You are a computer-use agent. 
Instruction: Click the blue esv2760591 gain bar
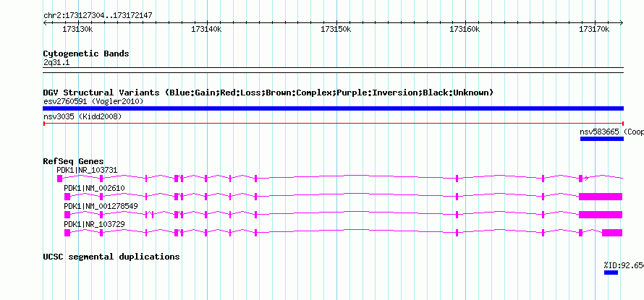click(x=333, y=108)
